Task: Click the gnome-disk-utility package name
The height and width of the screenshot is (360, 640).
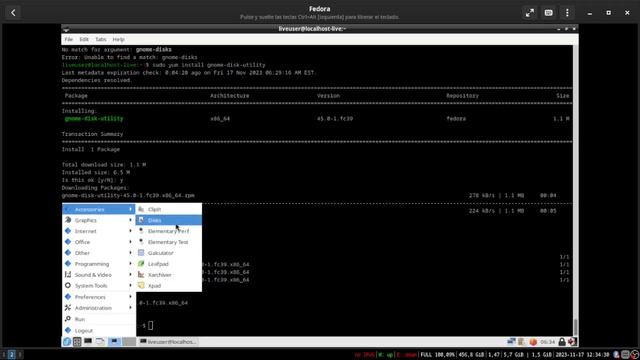Action: (94, 119)
